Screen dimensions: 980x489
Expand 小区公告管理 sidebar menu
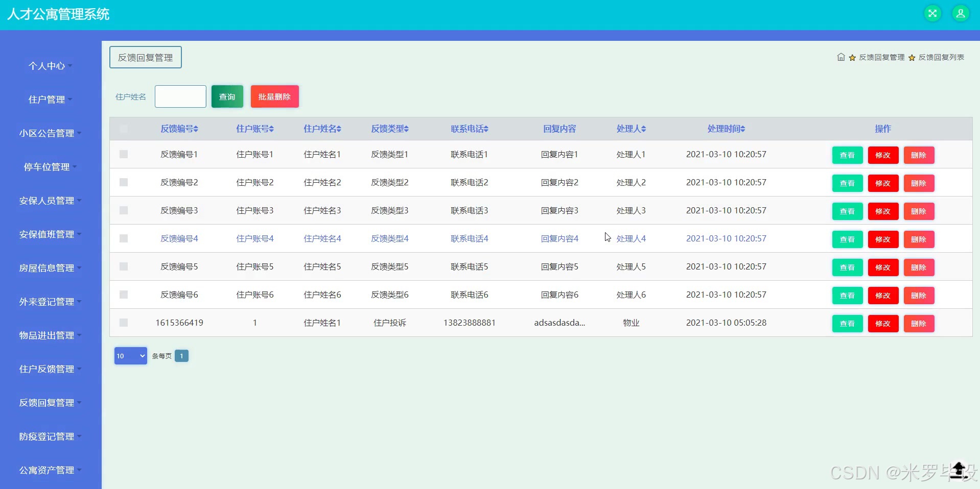[51, 133]
